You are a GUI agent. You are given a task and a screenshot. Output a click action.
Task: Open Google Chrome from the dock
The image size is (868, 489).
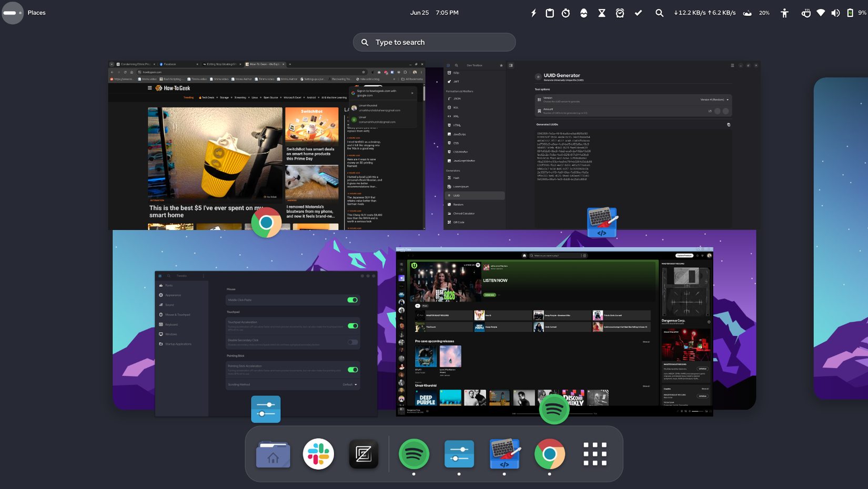[x=550, y=454]
